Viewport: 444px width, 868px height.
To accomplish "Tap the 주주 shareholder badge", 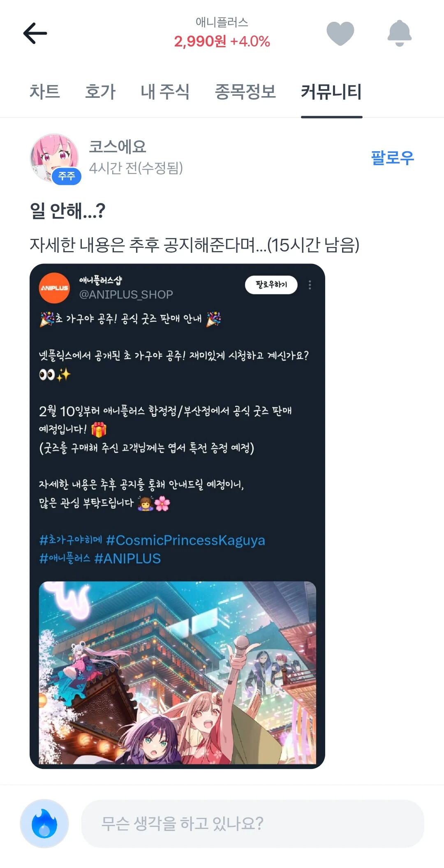I will 67,176.
